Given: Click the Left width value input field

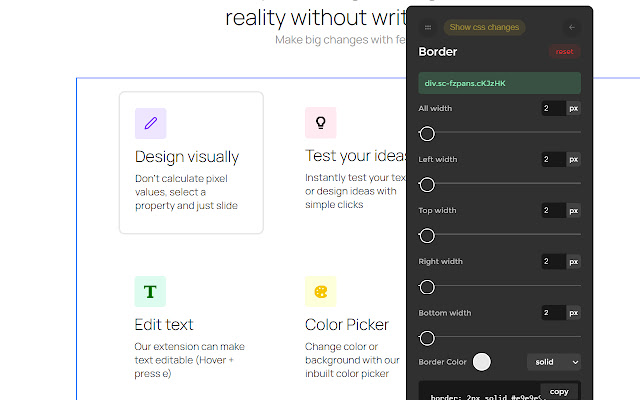Looking at the screenshot, I should [x=553, y=159].
